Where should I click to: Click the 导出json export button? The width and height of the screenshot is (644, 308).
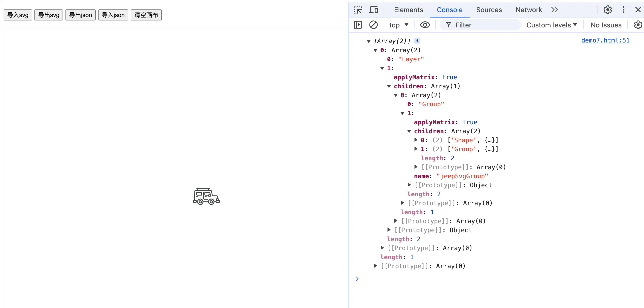coord(81,15)
